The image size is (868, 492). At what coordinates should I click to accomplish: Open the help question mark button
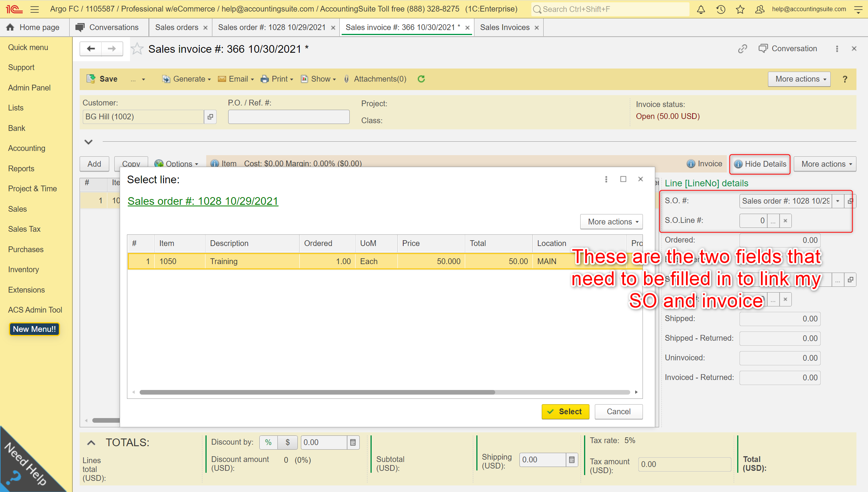pyautogui.click(x=845, y=79)
